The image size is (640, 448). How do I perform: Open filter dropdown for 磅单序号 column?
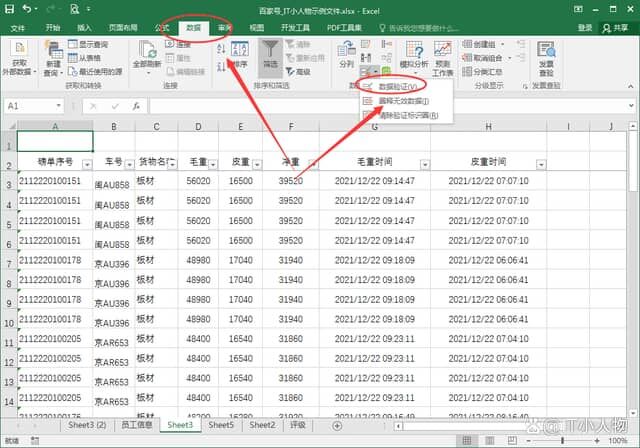pyautogui.click(x=87, y=164)
